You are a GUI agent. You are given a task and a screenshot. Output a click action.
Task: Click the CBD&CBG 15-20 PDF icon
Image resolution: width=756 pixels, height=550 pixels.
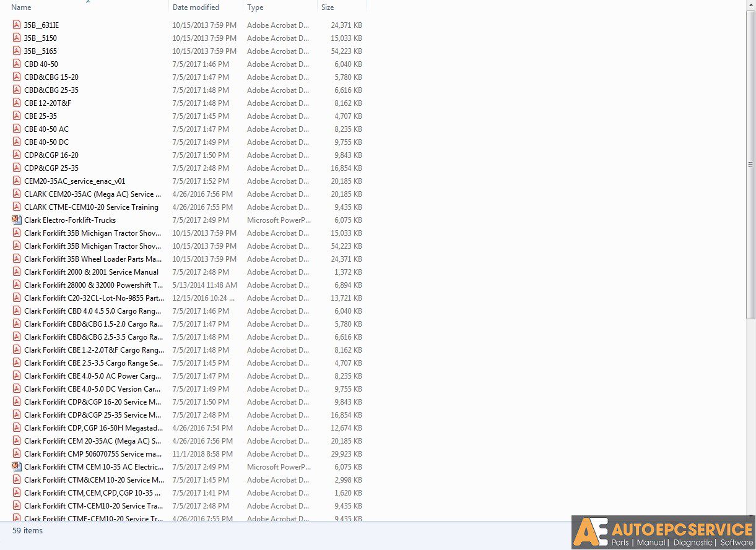click(17, 77)
